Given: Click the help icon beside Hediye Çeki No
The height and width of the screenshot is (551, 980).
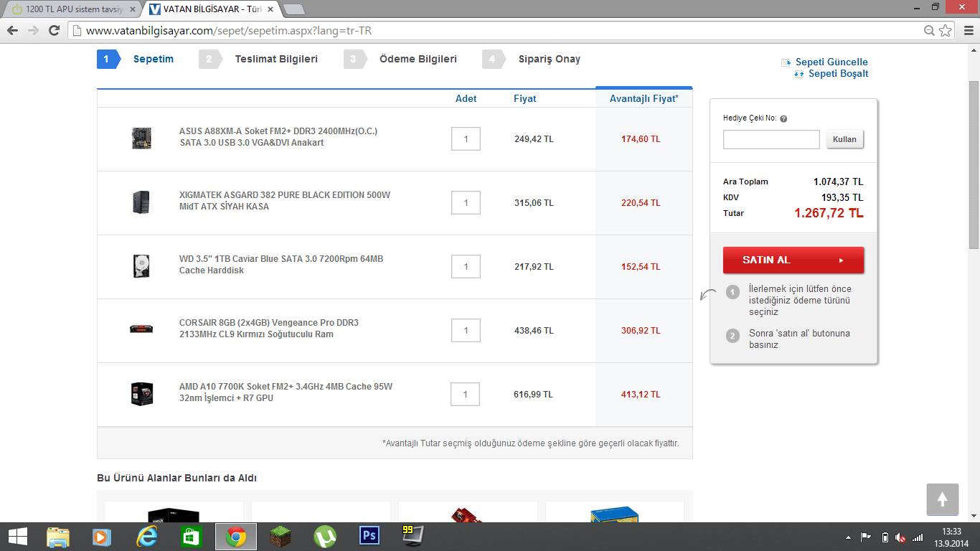Looking at the screenshot, I should 783,119.
